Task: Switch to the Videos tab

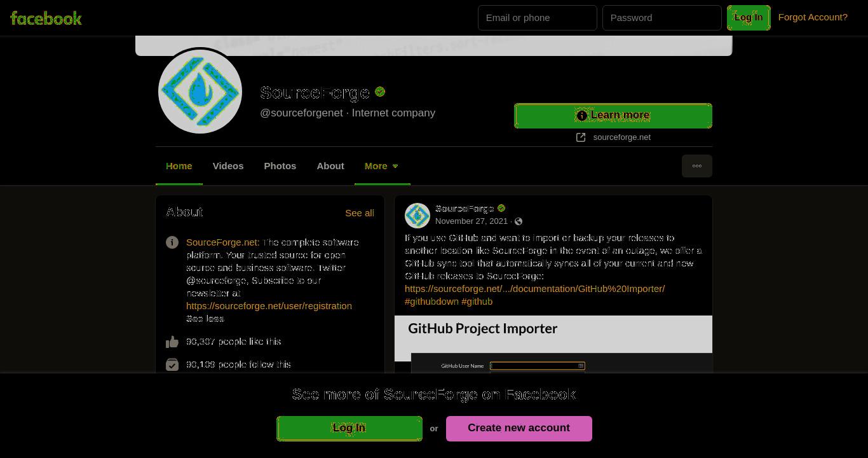Action: click(228, 166)
